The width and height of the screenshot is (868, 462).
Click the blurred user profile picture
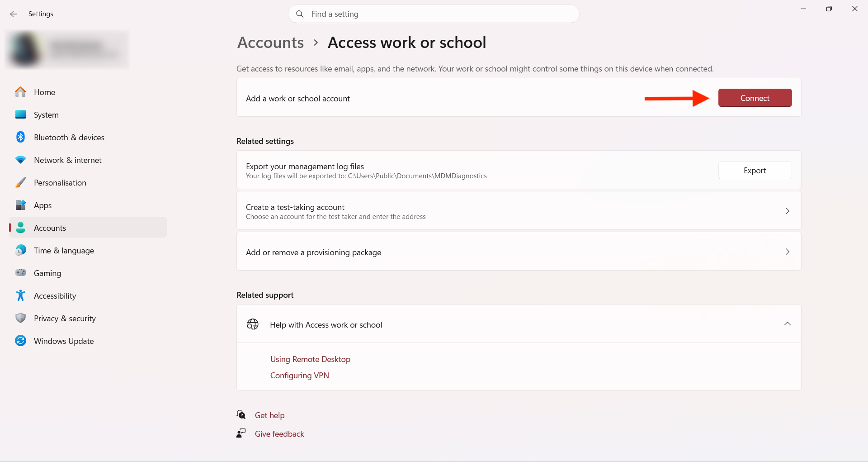[x=25, y=49]
